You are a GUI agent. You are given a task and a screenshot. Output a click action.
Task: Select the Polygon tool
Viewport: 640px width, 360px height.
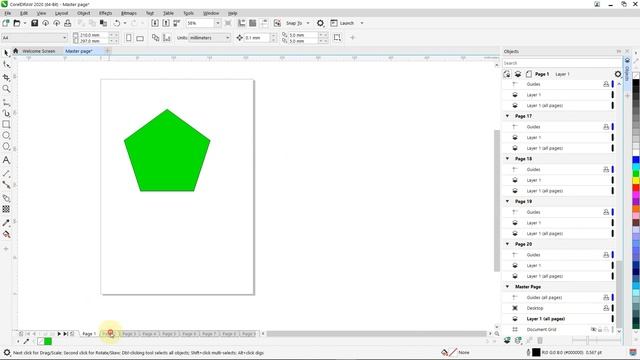6,147
